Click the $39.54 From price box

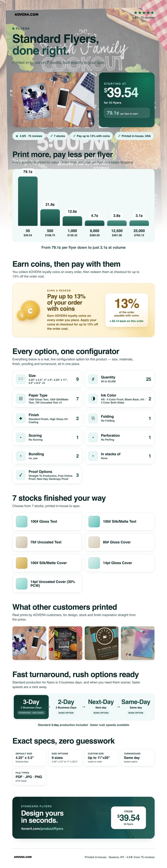(x=129, y=818)
